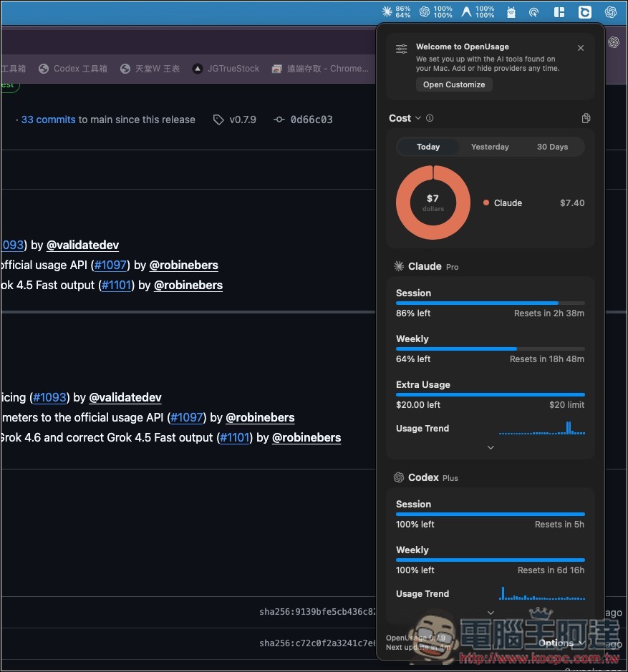This screenshot has height=672, width=628.
Task: Click the $7.40 Claude cost value
Action: (572, 203)
